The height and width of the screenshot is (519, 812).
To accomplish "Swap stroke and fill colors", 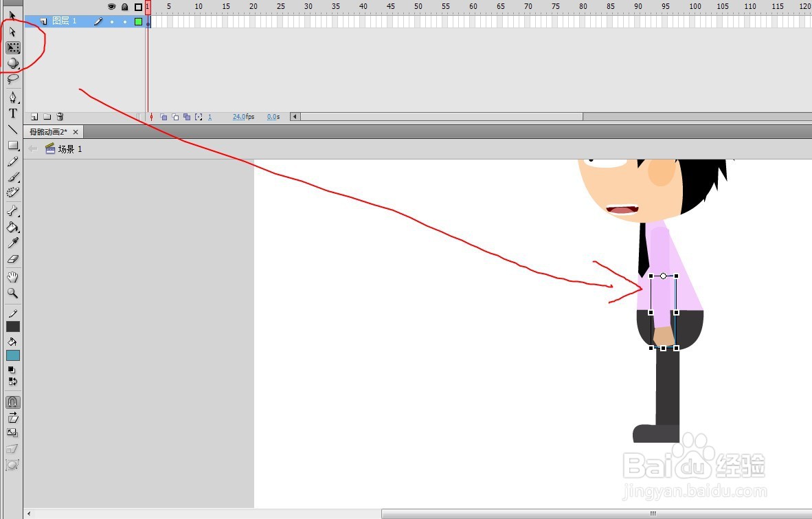I will 13,382.
